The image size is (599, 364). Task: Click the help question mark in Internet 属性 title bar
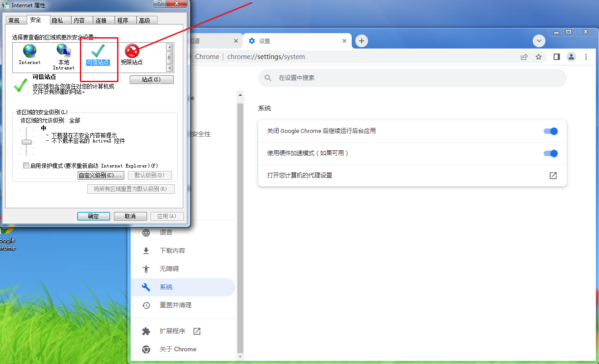[159, 4]
